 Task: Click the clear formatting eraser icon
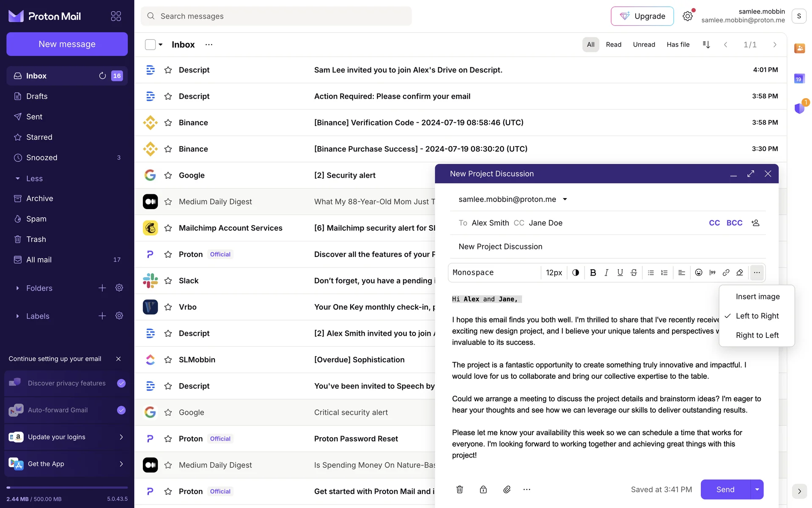click(740, 273)
